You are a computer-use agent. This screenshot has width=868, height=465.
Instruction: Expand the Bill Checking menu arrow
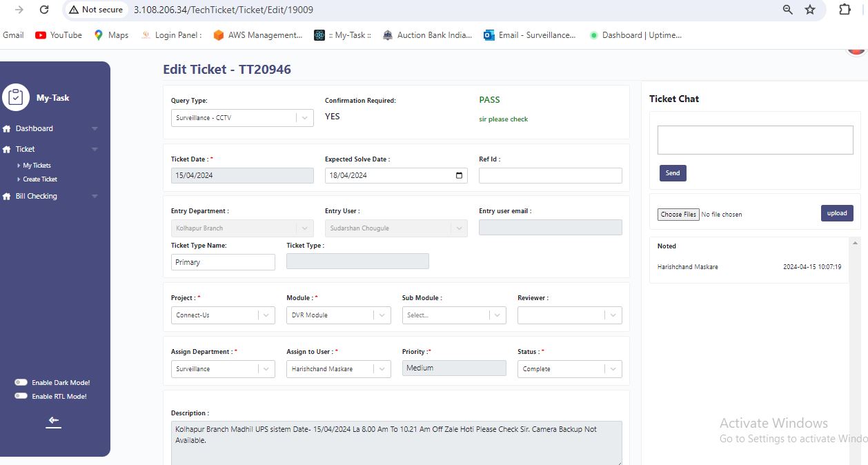(95, 197)
